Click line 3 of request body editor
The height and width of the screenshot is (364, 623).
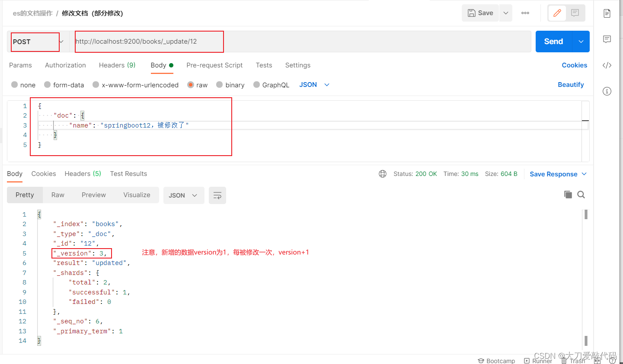309,125
